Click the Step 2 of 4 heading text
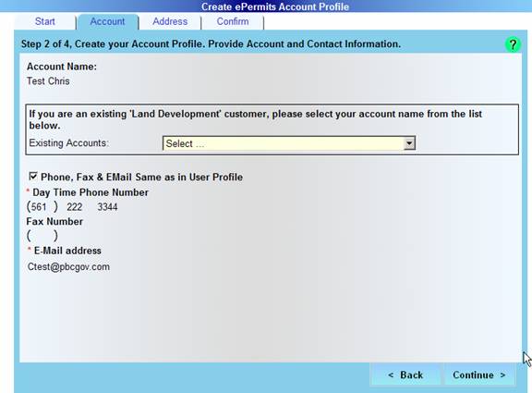This screenshot has width=532, height=393. [211, 44]
